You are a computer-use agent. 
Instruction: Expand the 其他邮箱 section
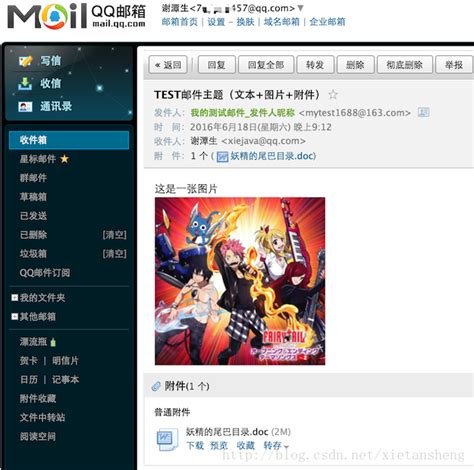click(x=15, y=316)
